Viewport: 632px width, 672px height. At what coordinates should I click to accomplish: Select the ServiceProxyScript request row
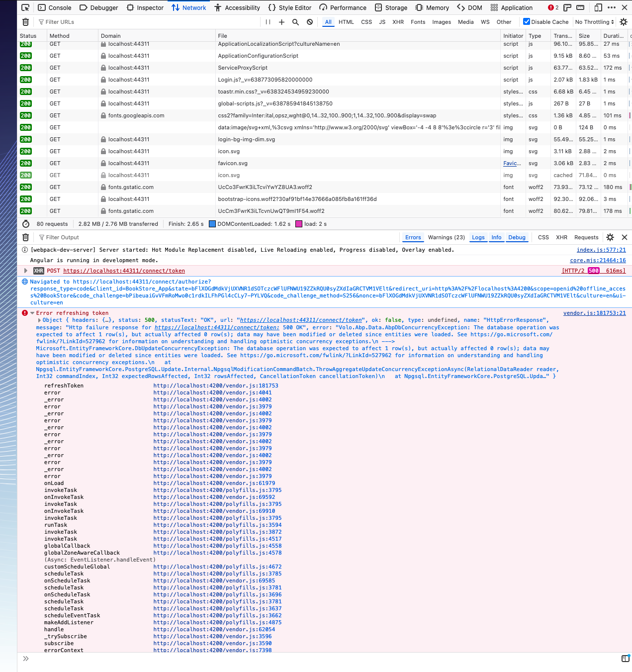pyautogui.click(x=324, y=68)
